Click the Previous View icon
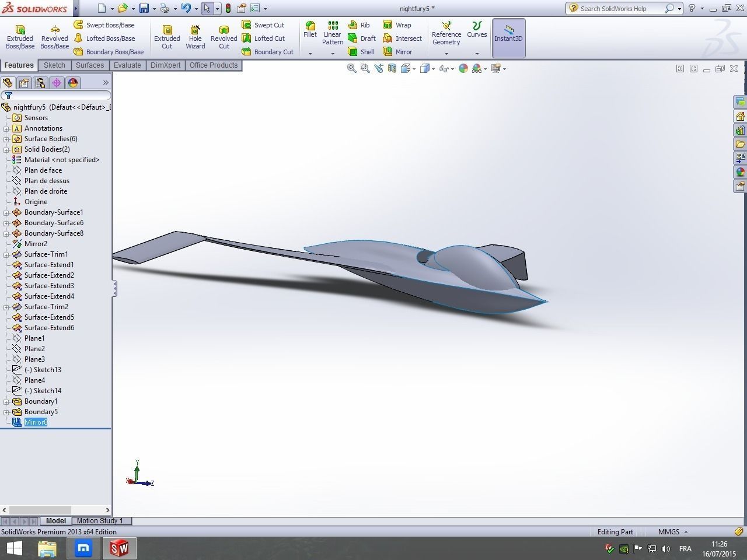 pyautogui.click(x=379, y=69)
